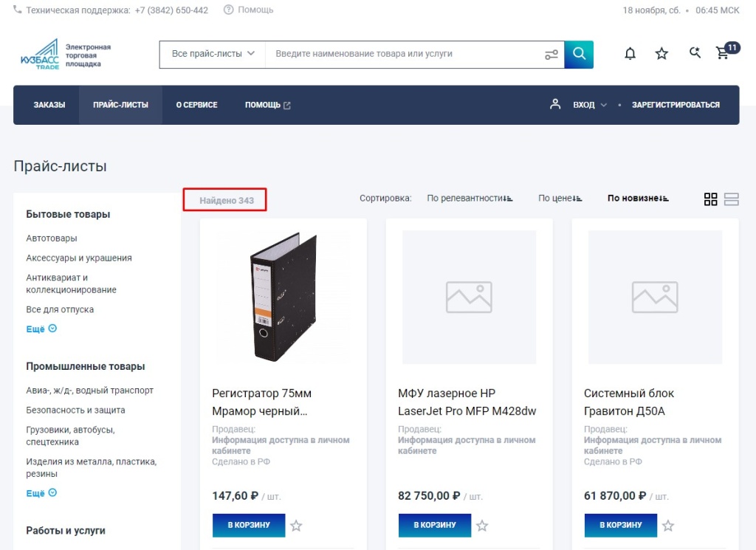This screenshot has height=550, width=756.
Task: Expand Ещё under Промышленные товары
Action: click(41, 493)
